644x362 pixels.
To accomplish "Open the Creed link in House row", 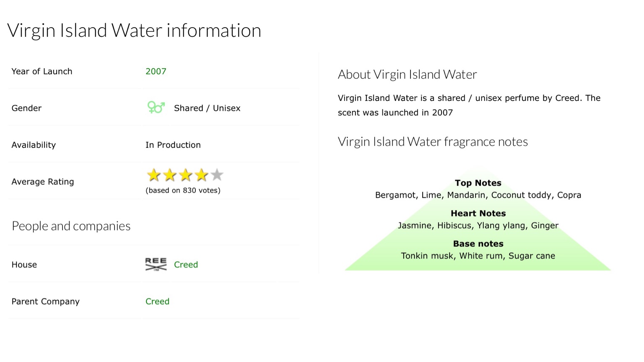I will (186, 265).
